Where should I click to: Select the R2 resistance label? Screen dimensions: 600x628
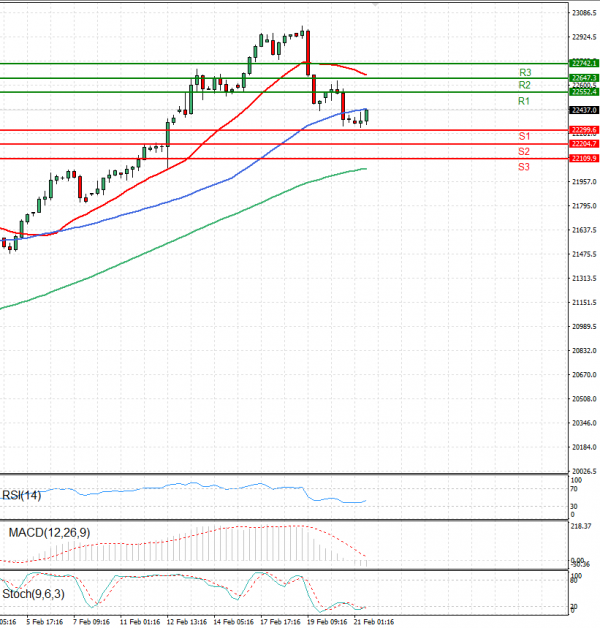coord(524,85)
